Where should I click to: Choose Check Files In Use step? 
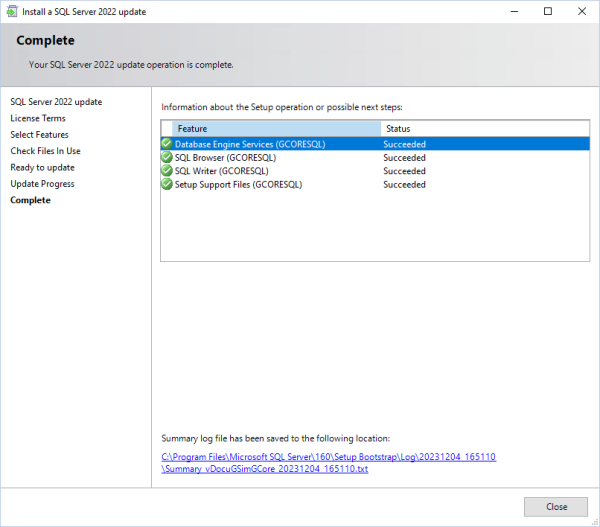tap(45, 151)
